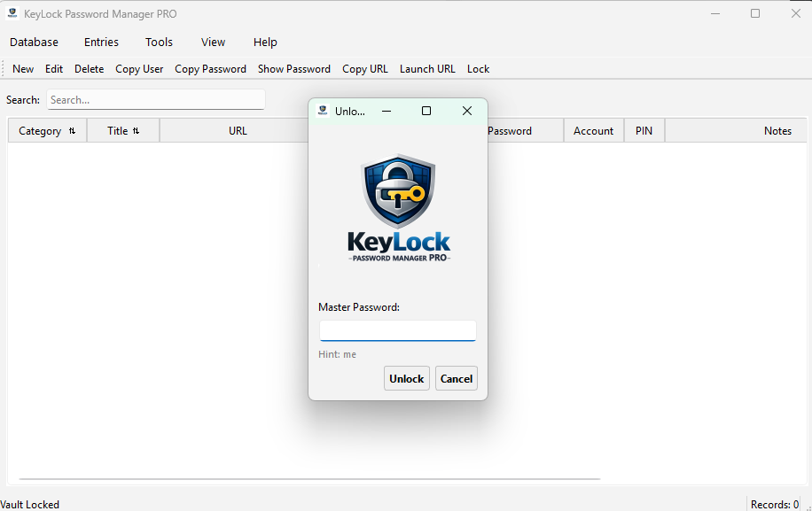This screenshot has height=511, width=812.
Task: Click New in the toolbar
Action: tap(23, 69)
